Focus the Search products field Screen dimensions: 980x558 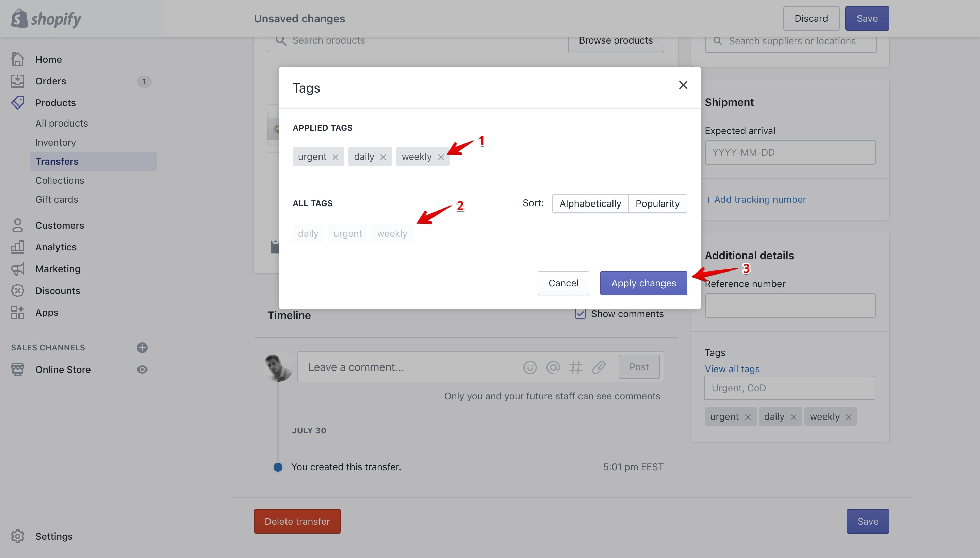point(418,42)
